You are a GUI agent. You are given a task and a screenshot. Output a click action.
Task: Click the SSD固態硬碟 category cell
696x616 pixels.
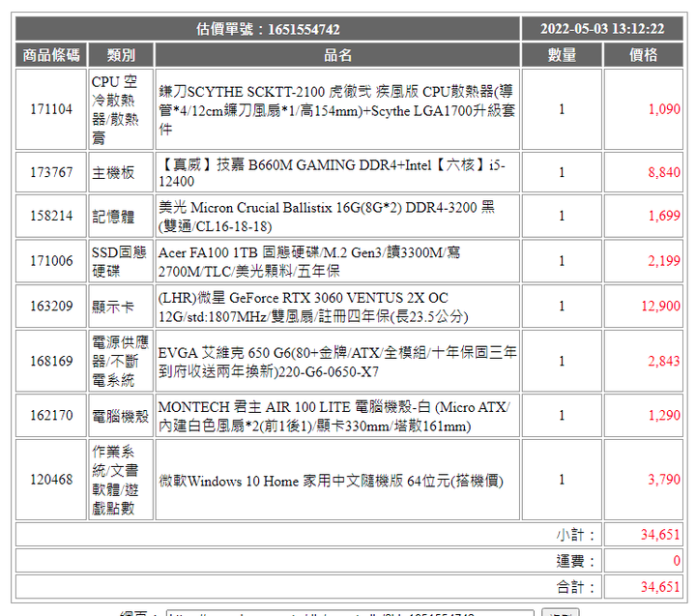coord(119,262)
